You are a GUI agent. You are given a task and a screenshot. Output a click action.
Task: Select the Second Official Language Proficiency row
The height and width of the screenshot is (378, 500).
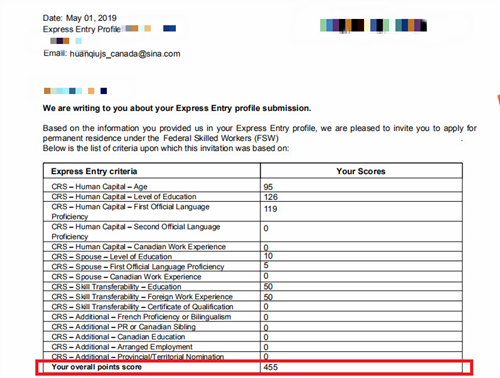253,232
